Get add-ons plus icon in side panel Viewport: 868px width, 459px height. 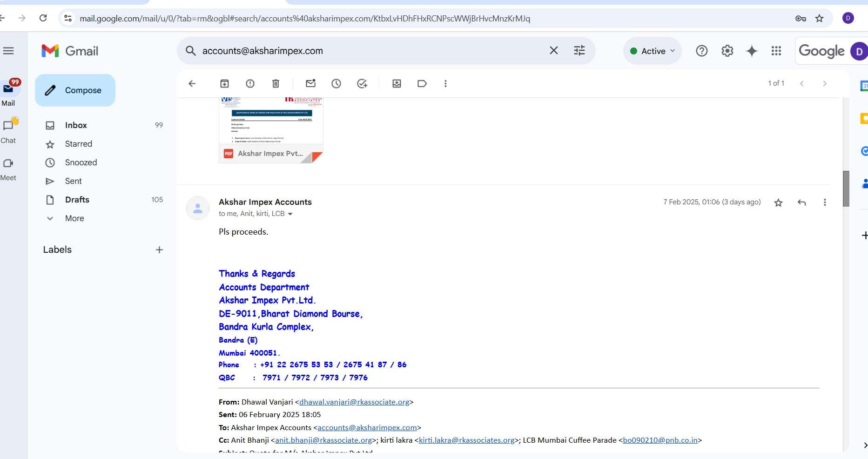(864, 236)
